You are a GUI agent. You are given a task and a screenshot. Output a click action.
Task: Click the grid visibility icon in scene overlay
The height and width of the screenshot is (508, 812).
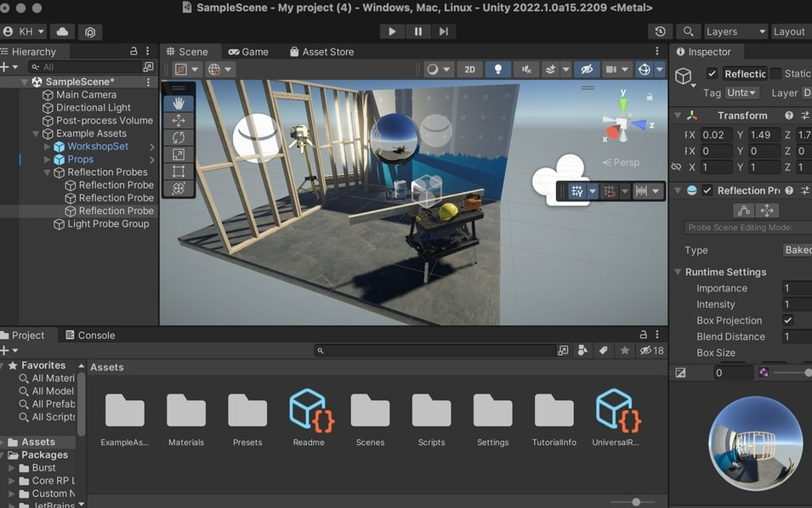pyautogui.click(x=576, y=191)
